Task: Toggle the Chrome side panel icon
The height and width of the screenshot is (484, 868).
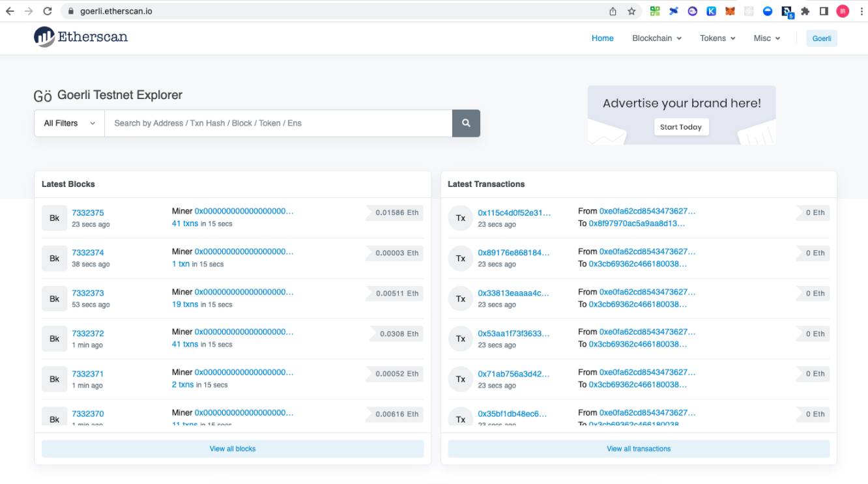Action: point(824,11)
